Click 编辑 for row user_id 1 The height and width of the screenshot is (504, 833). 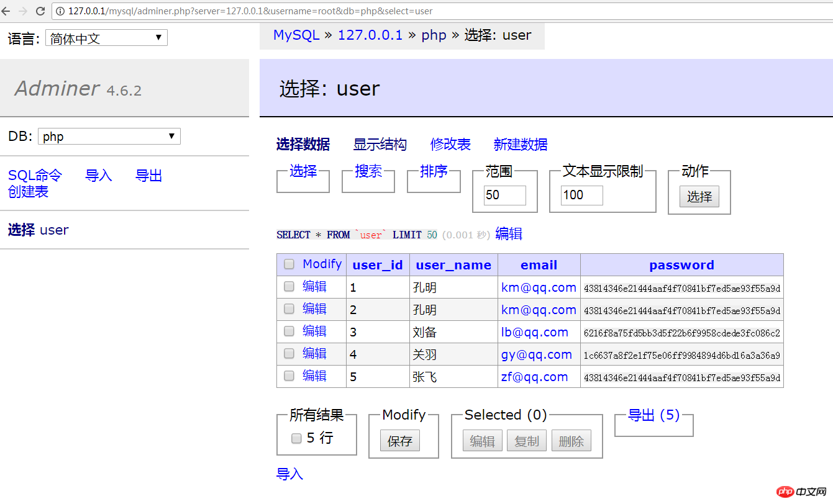314,287
